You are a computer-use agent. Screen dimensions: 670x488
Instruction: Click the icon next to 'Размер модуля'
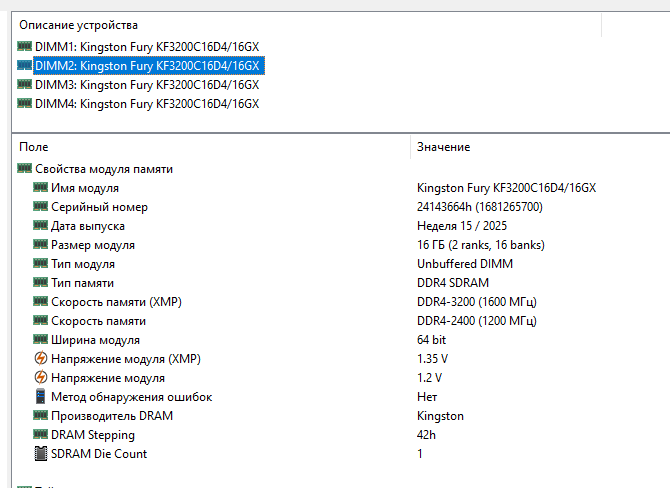41,244
